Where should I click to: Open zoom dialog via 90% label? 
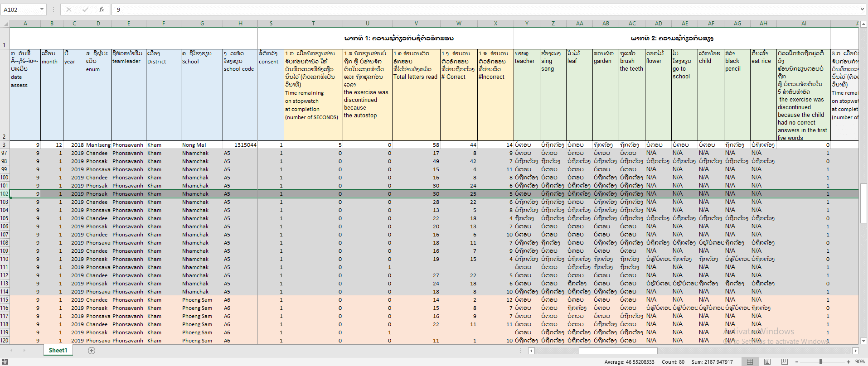[860, 361]
